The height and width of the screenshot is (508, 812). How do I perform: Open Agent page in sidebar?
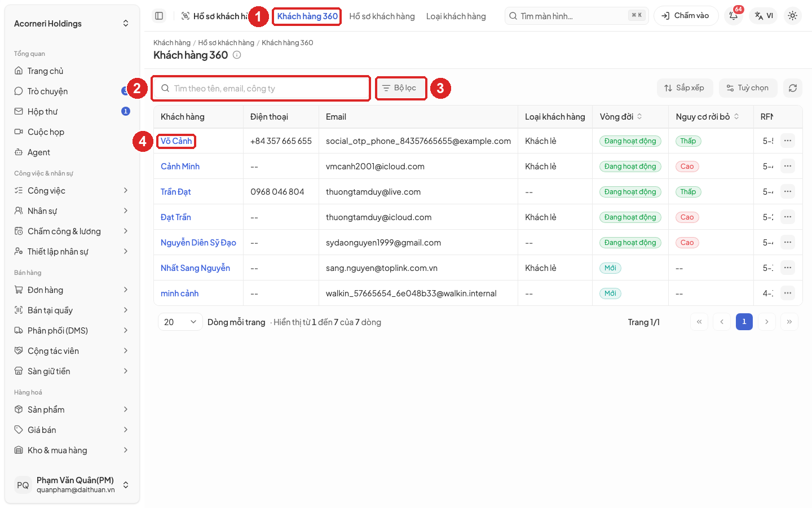72,152
